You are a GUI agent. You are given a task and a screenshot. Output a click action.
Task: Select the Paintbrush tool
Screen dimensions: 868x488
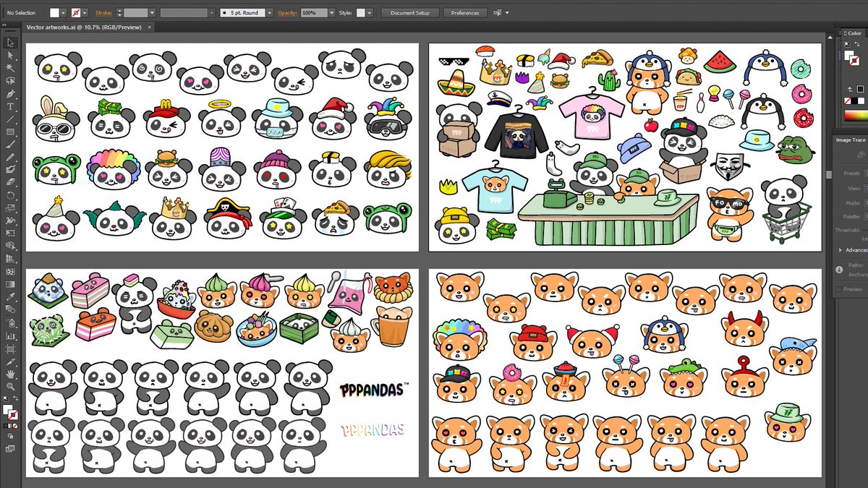(x=10, y=145)
